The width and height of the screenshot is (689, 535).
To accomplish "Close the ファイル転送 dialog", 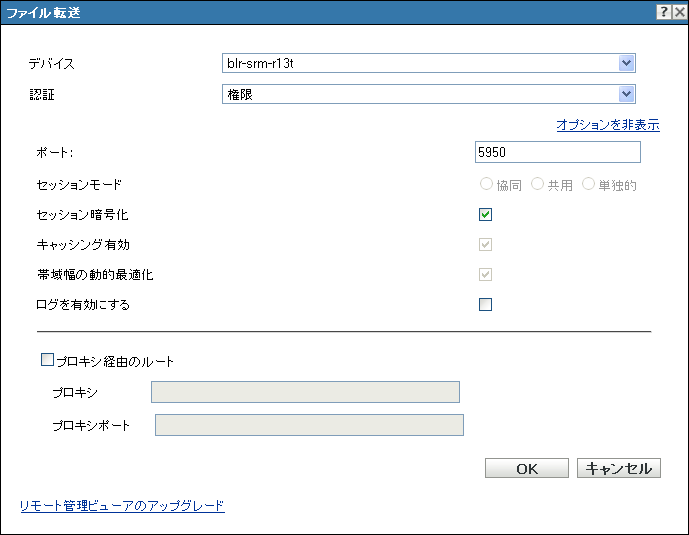I will 678,12.
